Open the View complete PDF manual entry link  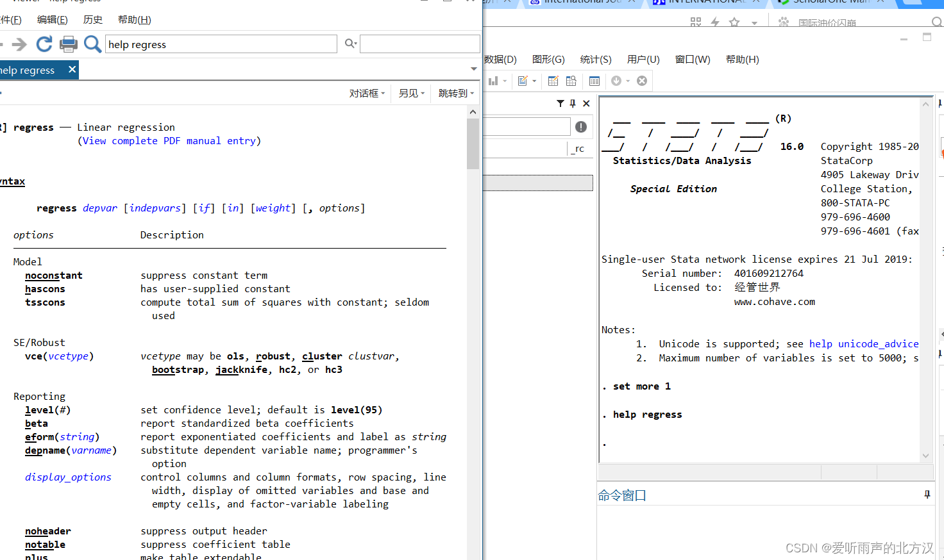[x=169, y=141]
